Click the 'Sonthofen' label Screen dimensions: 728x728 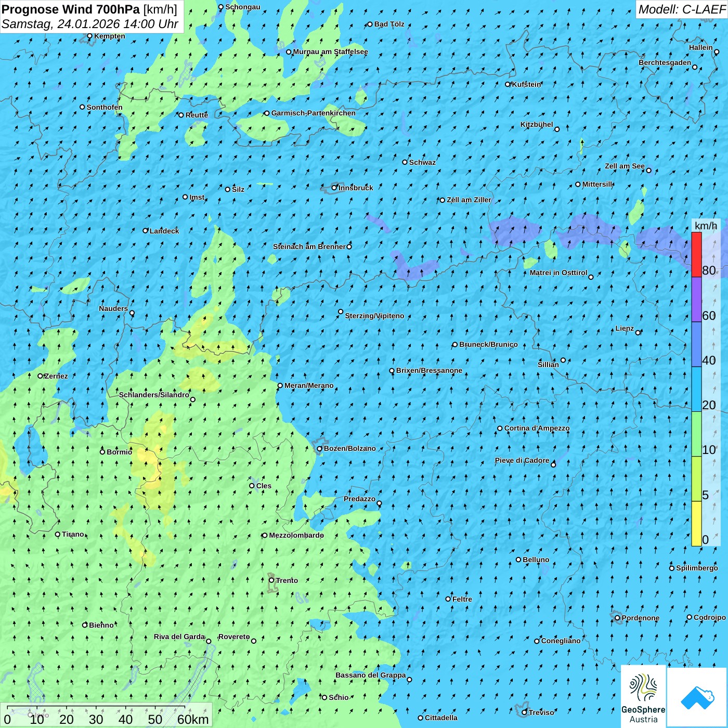point(105,107)
